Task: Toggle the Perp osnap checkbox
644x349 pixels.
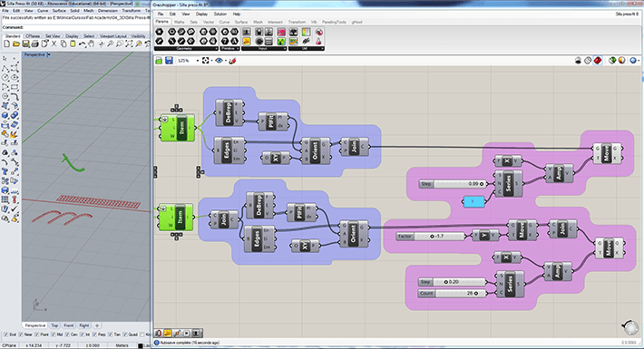Action: (93, 334)
